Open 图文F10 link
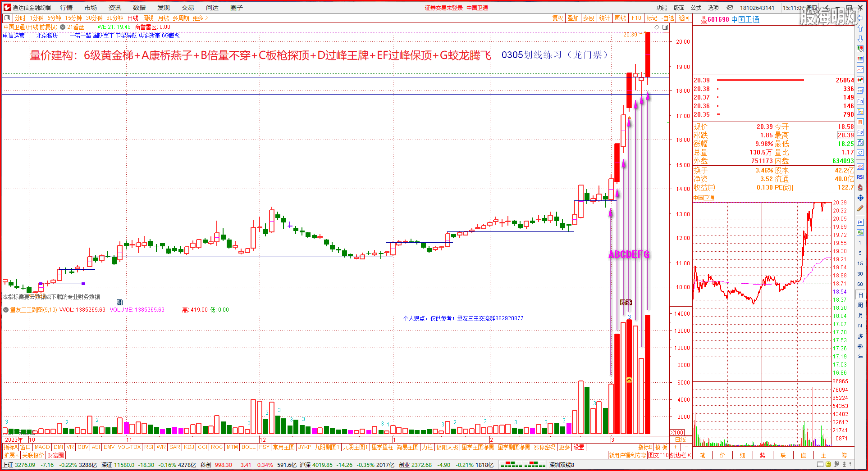Screen dimensions: 868x471 [x=658, y=455]
